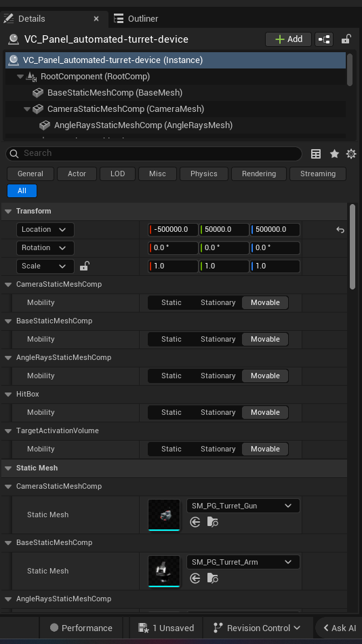Close the Details tab
The width and height of the screenshot is (362, 644).
tap(96, 18)
